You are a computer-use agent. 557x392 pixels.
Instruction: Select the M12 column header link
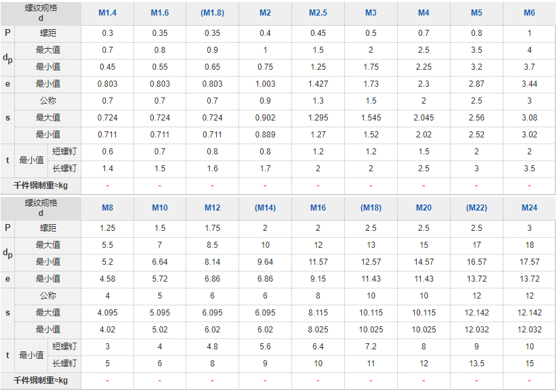(x=212, y=208)
